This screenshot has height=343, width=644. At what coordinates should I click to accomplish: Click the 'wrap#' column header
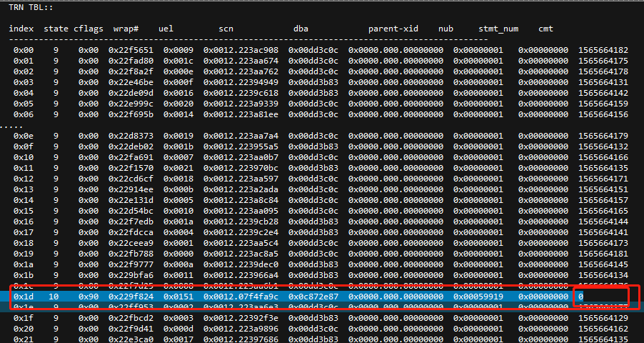(126, 29)
